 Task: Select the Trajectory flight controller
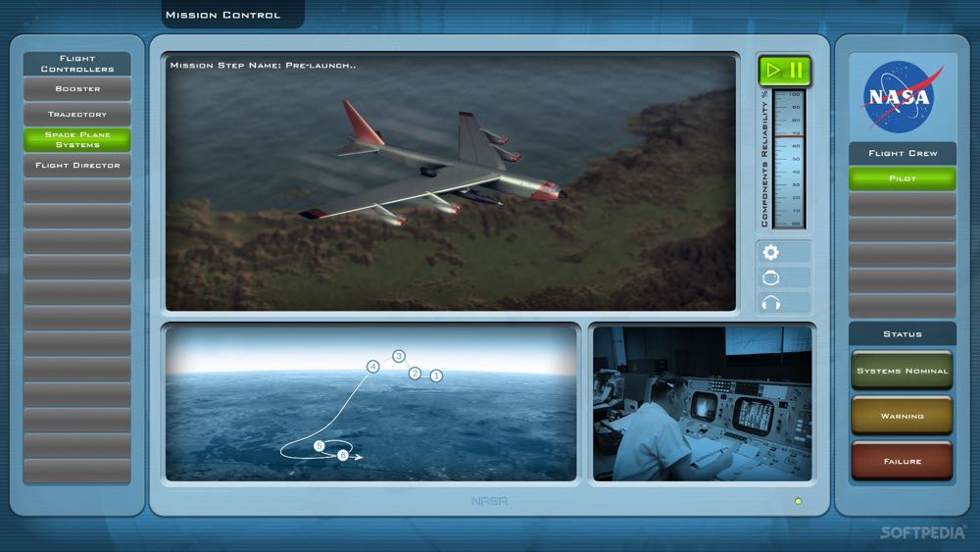pos(77,115)
